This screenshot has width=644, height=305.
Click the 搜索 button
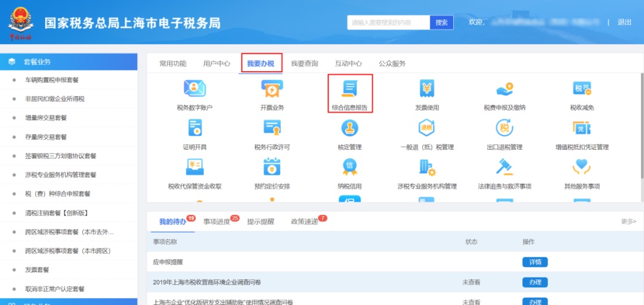click(x=441, y=23)
